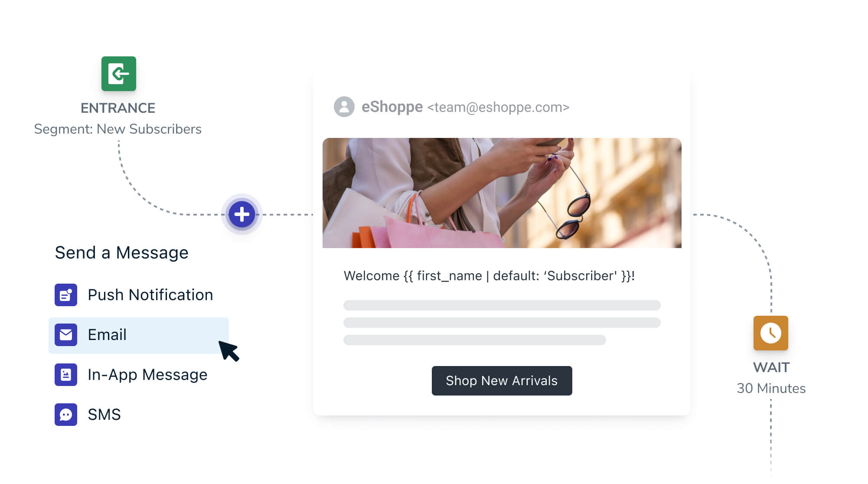Click the team@eshoppe.com sender address
Screen dimensions: 868x484
pos(498,107)
